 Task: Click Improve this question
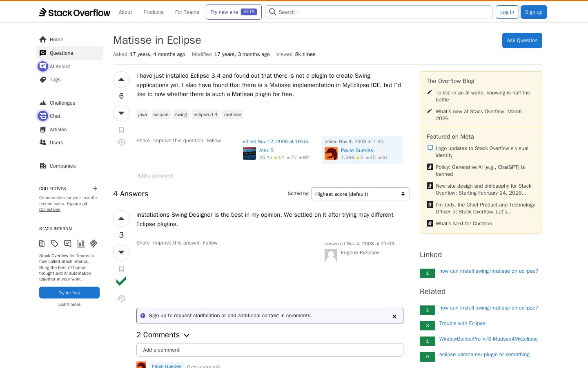tap(178, 141)
